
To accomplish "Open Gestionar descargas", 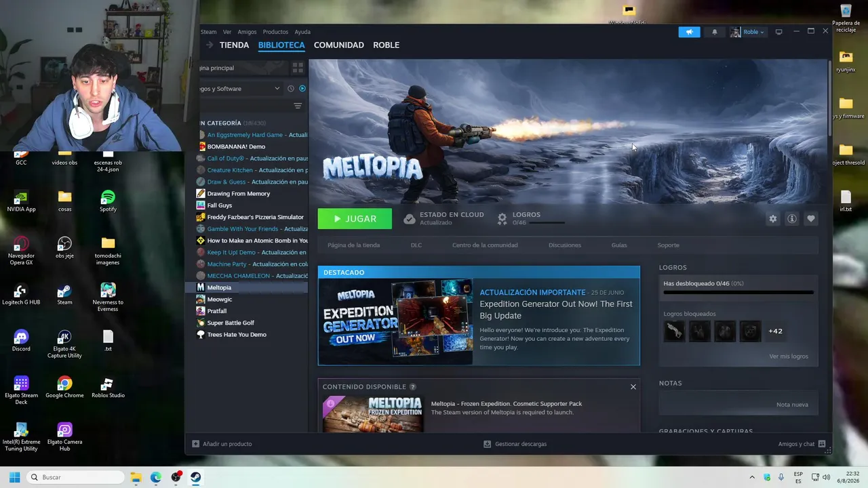I will coord(520,444).
